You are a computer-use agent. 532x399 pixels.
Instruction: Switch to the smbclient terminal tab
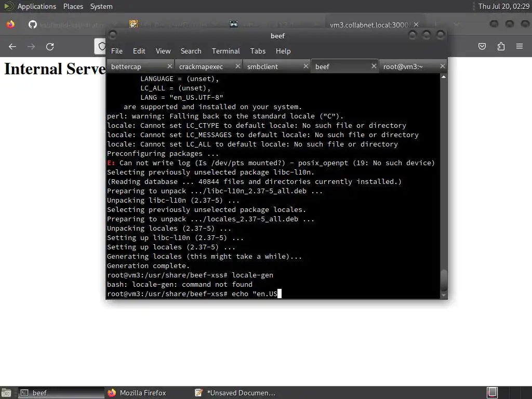click(276, 66)
